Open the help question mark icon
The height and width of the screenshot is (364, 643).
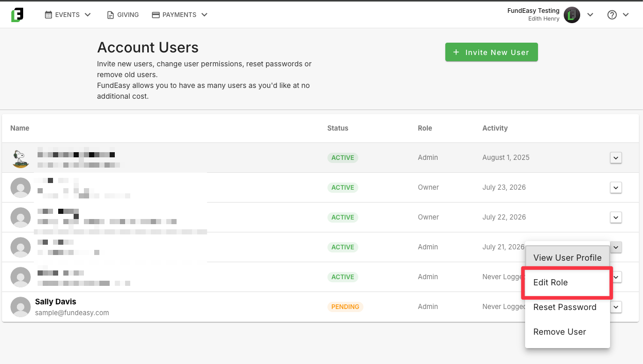click(612, 15)
